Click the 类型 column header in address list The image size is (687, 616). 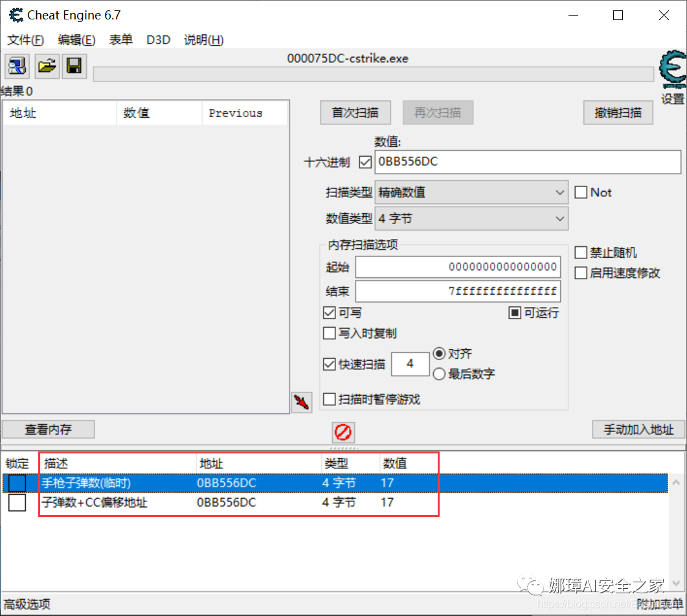pyautogui.click(x=337, y=463)
